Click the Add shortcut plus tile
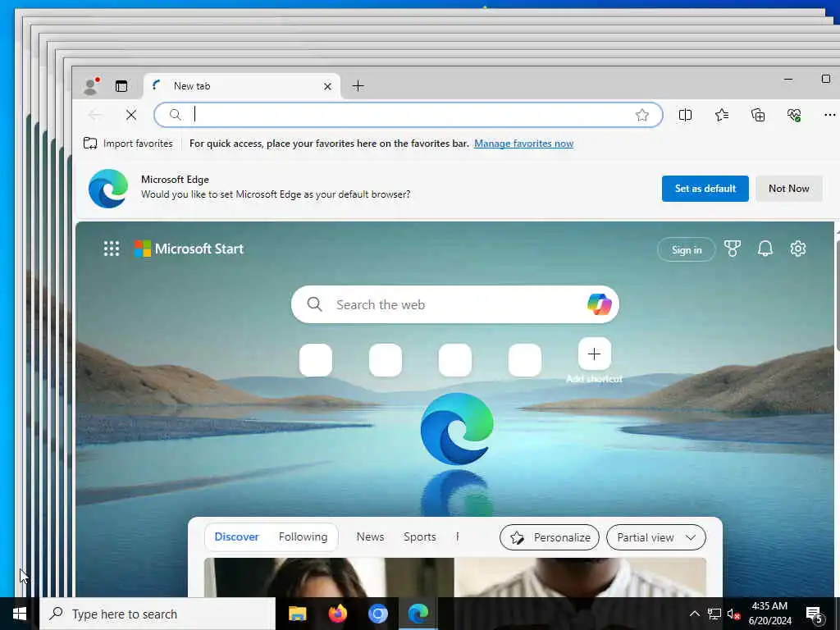 click(x=594, y=354)
